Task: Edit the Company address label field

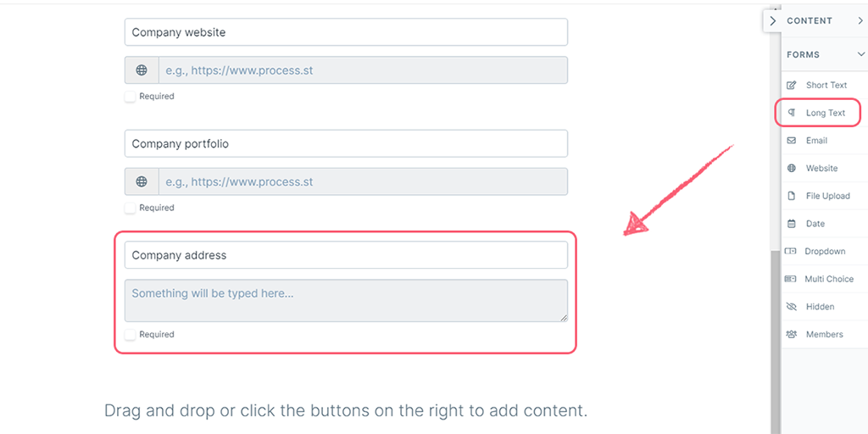Action: (346, 255)
